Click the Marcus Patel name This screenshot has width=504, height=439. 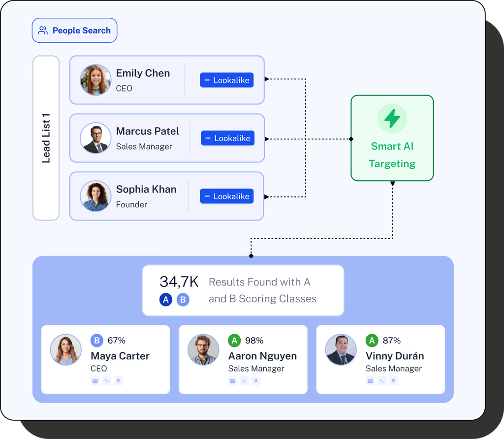148,131
